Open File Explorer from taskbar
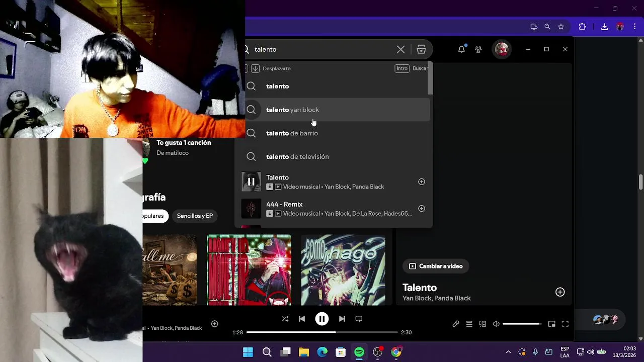Image resolution: width=644 pixels, height=362 pixels. [x=304, y=352]
